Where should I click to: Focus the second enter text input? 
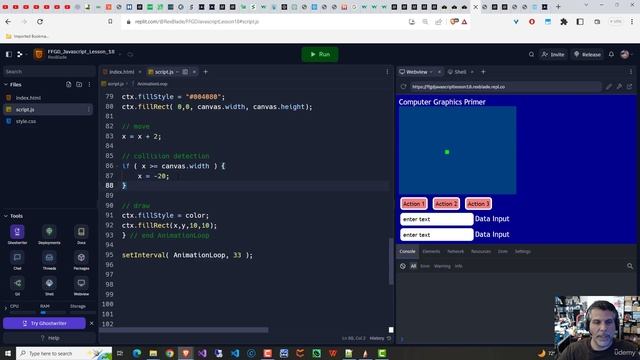pos(436,235)
